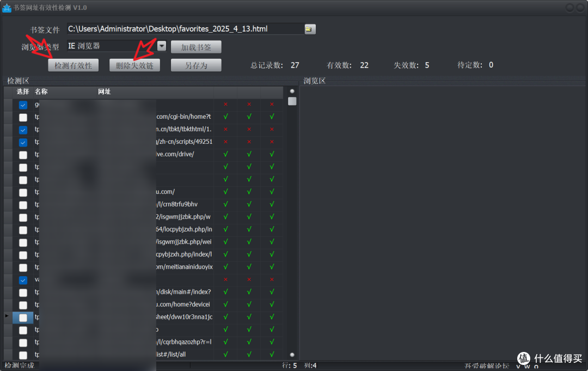Click the star app icon in title bar
Image resolution: width=588 pixels, height=371 pixels.
(x=7, y=8)
